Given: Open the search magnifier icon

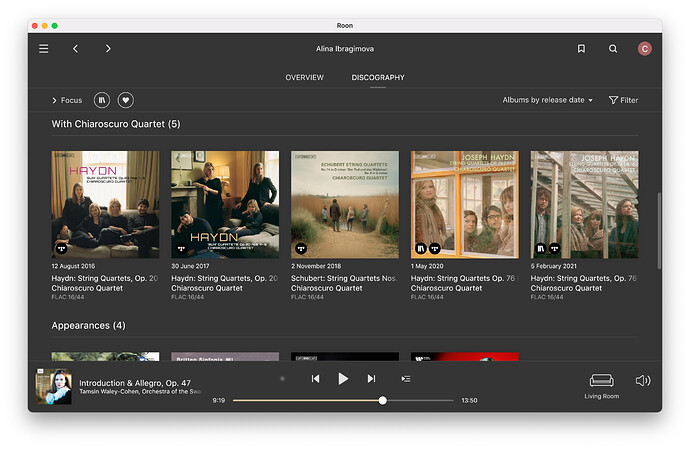Looking at the screenshot, I should [613, 48].
